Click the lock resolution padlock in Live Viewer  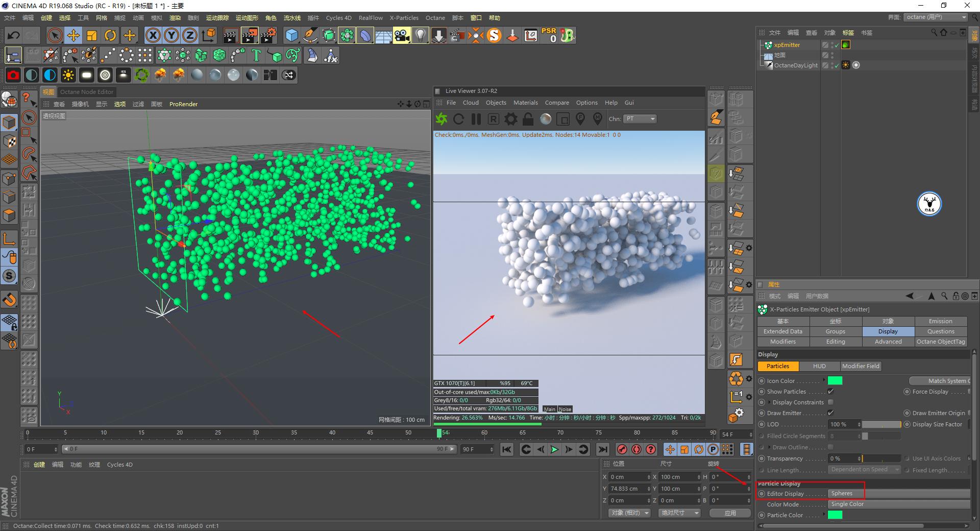[x=528, y=118]
